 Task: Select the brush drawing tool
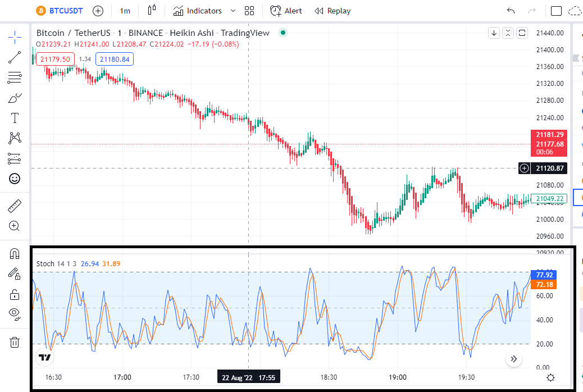[15, 98]
